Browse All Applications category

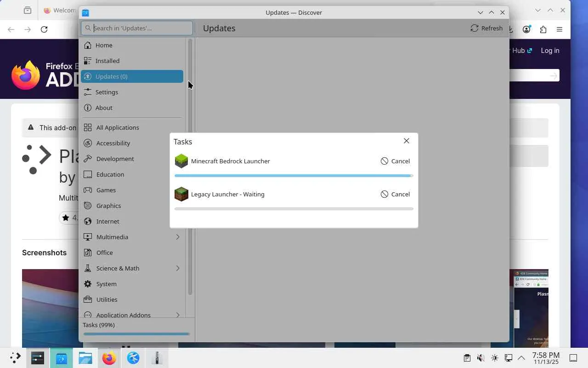click(132, 127)
